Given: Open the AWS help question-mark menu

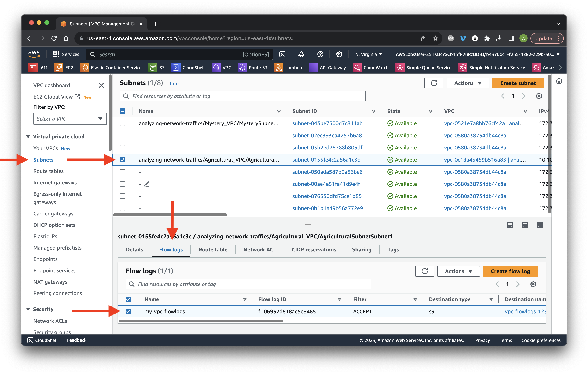Looking at the screenshot, I should (320, 54).
